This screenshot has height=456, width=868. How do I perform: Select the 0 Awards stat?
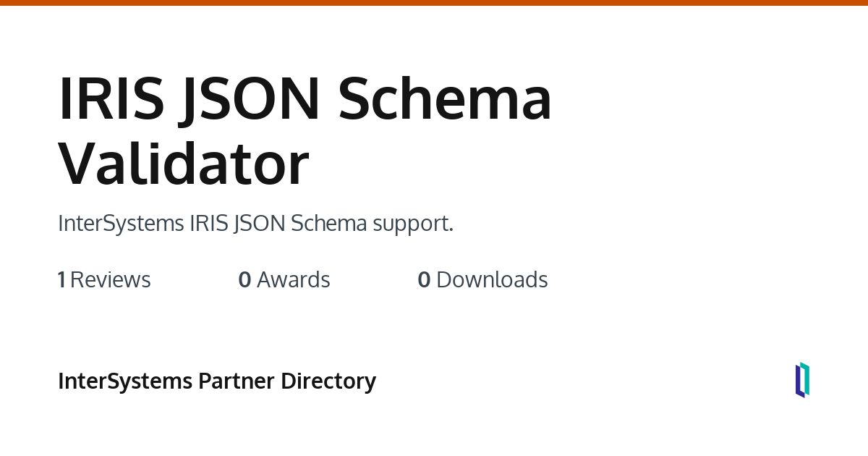284,279
